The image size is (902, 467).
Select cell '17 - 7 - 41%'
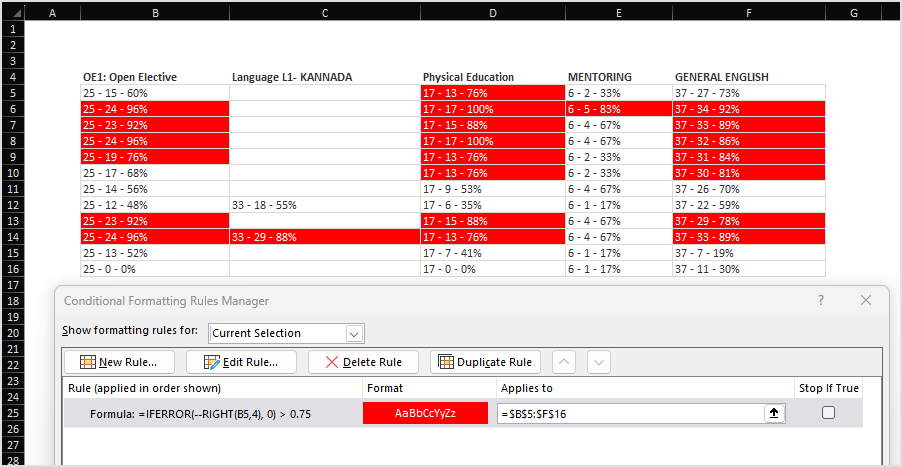pos(493,253)
